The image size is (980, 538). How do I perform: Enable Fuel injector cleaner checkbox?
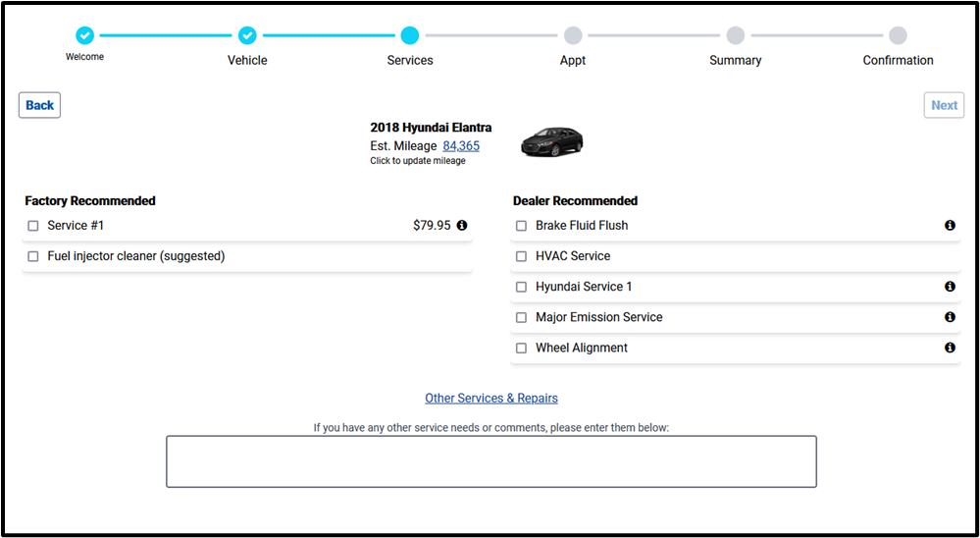[x=33, y=256]
